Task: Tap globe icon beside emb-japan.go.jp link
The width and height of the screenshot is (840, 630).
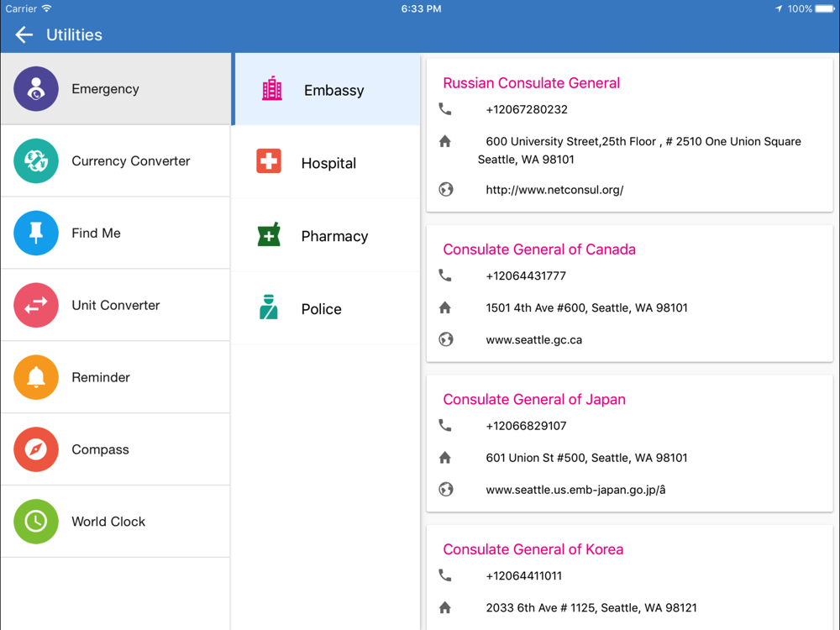Action: pyautogui.click(x=446, y=490)
